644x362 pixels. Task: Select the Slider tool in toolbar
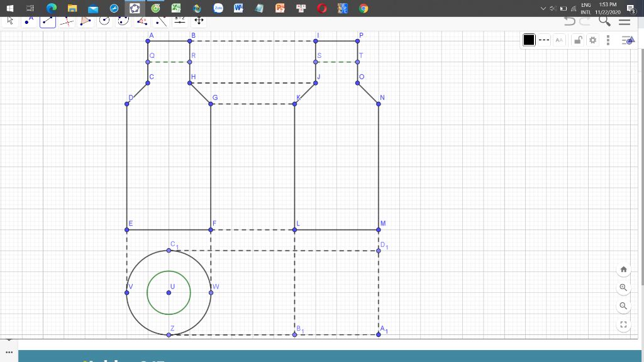coord(180,21)
